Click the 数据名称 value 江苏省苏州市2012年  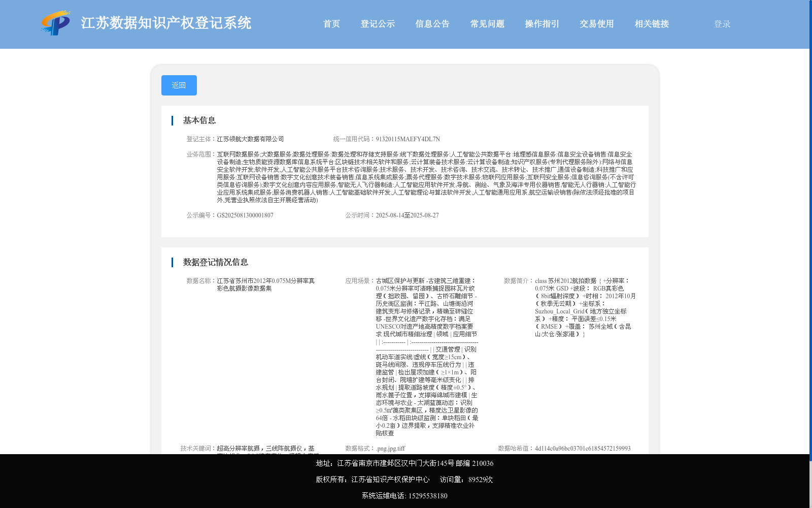click(x=266, y=284)
